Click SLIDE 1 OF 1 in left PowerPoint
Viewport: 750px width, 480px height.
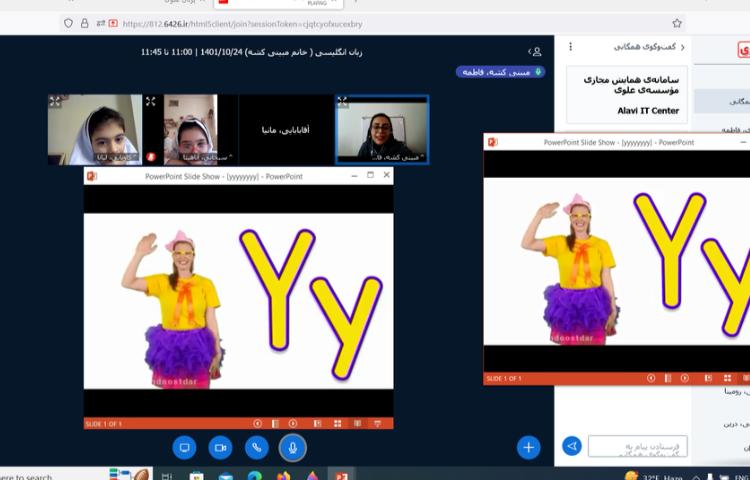[x=103, y=424]
